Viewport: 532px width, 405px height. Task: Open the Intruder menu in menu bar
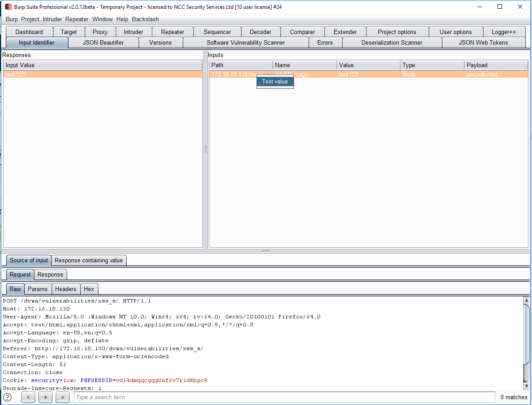(x=52, y=19)
